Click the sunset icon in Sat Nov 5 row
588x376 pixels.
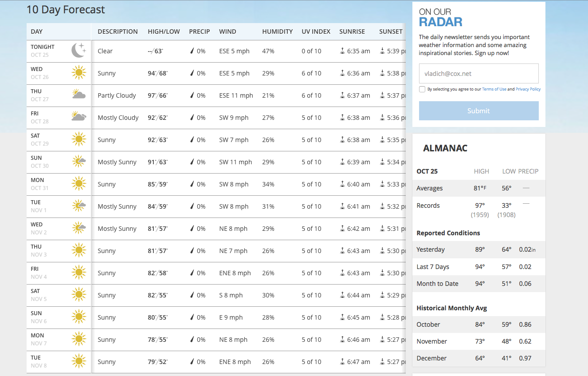point(382,295)
